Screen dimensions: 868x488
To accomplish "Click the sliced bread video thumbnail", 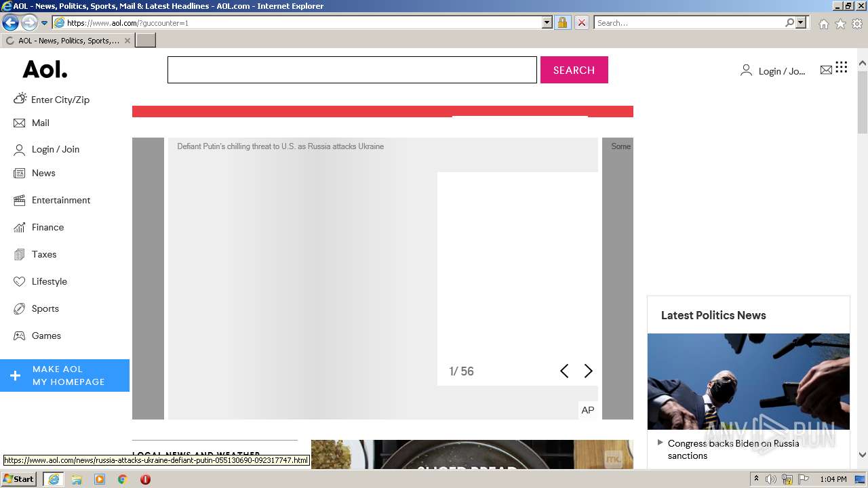I will pos(472,455).
